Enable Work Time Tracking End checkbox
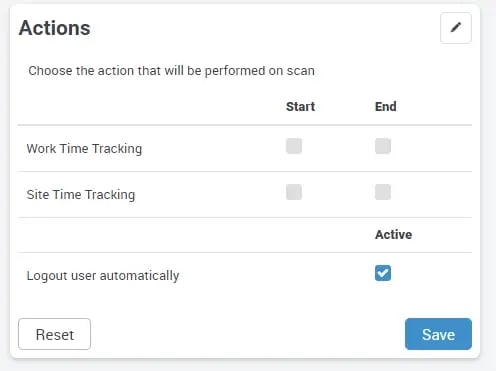Image resolution: width=496 pixels, height=371 pixels. click(x=383, y=146)
